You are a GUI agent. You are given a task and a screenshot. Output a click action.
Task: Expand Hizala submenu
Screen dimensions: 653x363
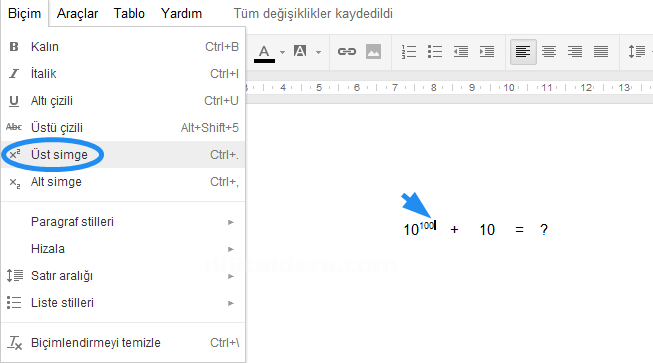coord(123,249)
